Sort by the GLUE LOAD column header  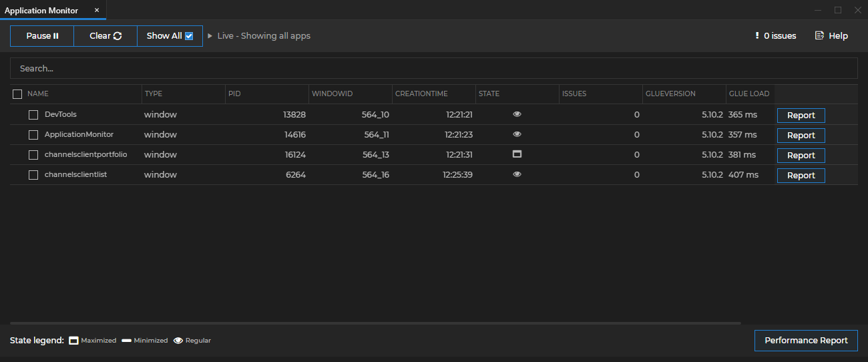pyautogui.click(x=749, y=94)
